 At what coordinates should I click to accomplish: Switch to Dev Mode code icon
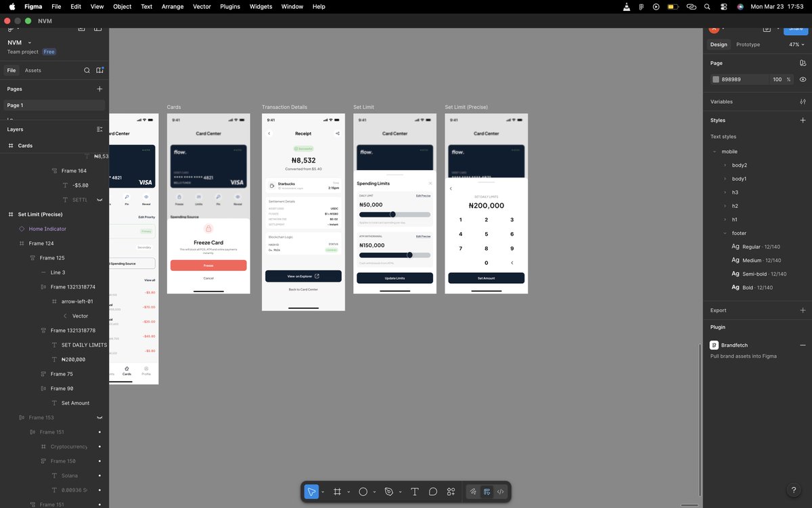[x=501, y=492]
